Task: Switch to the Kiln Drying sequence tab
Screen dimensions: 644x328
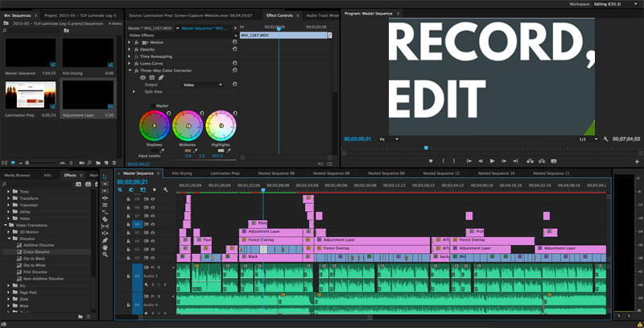Action: (x=181, y=173)
